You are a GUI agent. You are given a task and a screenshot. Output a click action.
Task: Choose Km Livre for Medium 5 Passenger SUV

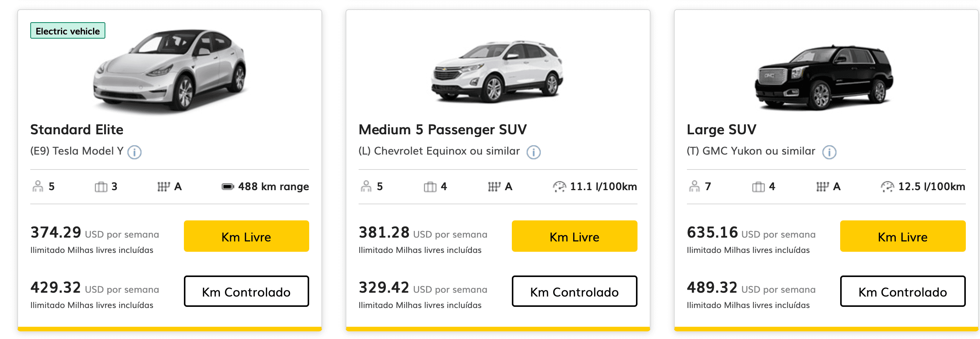(x=574, y=236)
